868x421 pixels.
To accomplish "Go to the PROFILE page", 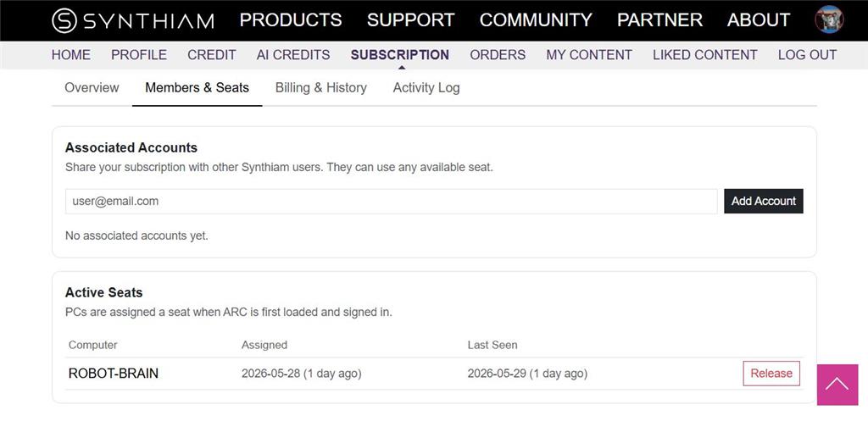I will pos(139,55).
